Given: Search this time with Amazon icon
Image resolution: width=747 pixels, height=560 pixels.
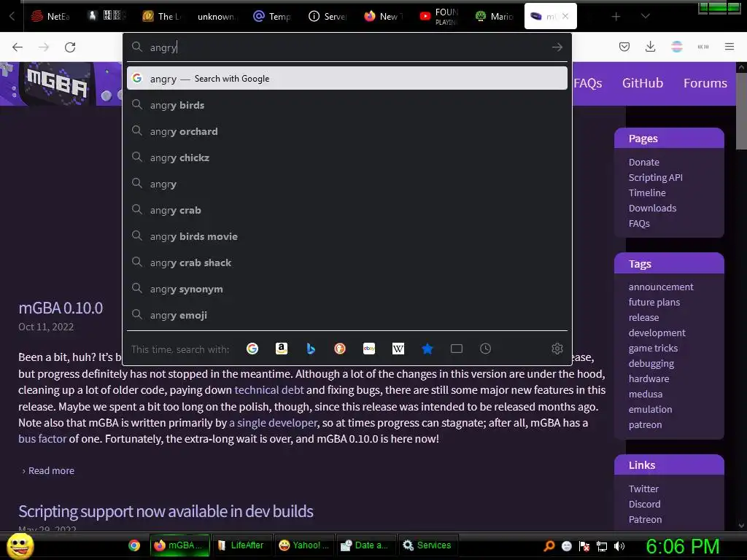Looking at the screenshot, I should (x=282, y=349).
